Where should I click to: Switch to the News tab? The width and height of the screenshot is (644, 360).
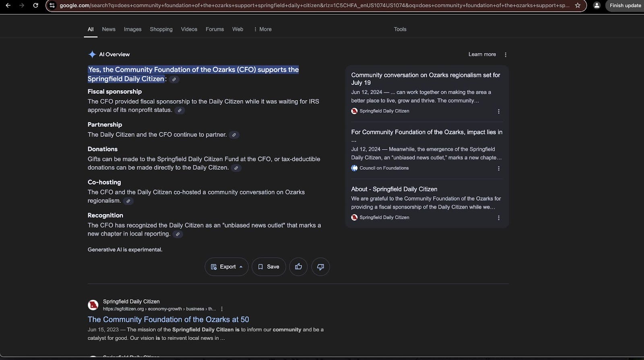click(x=109, y=29)
